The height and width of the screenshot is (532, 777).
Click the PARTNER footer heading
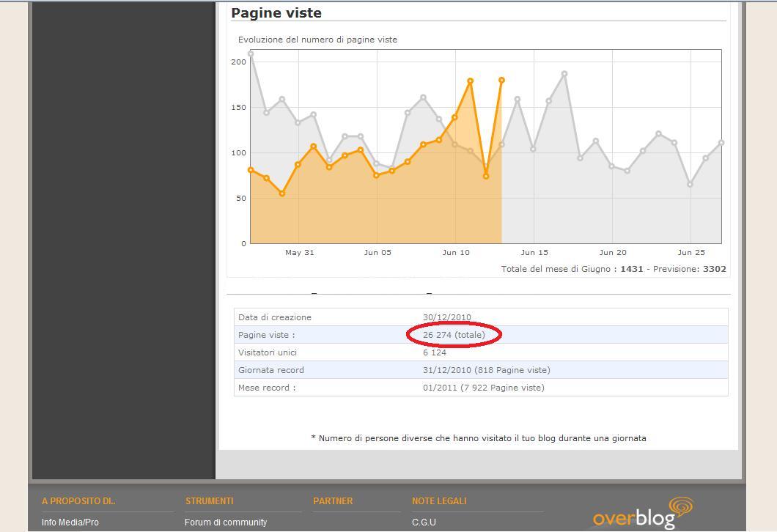tap(333, 501)
